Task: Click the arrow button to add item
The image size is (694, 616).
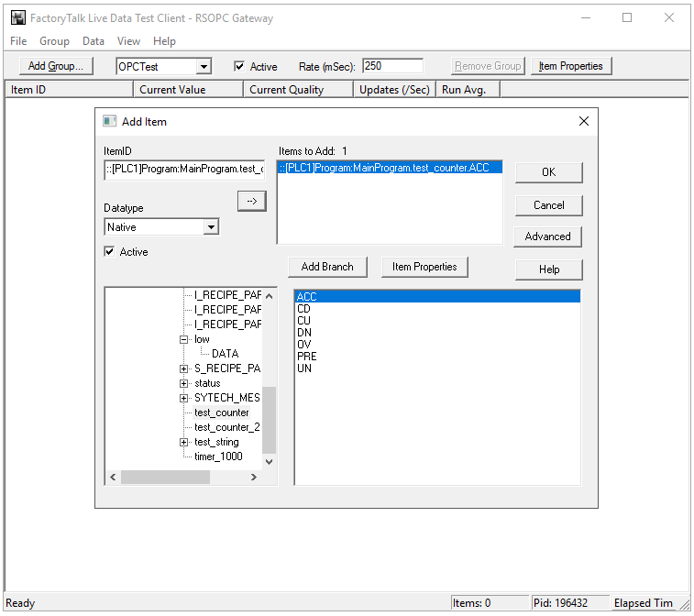Action: click(252, 202)
